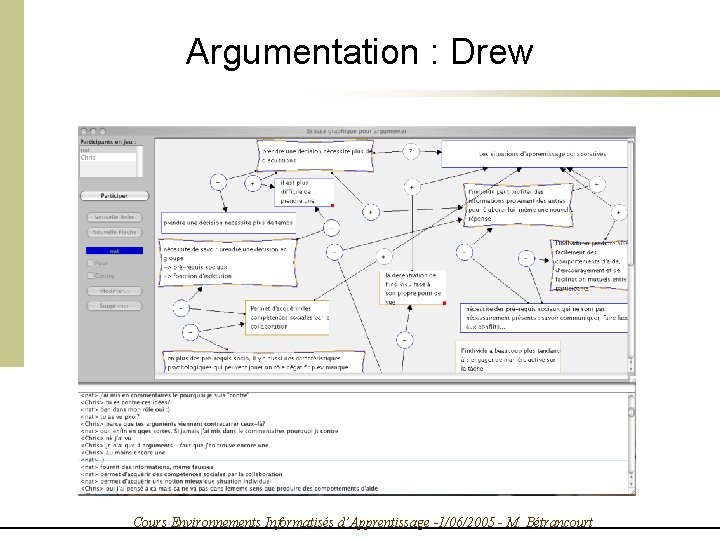Select the 'beaucoup plus tendance à s'engager' box
720x540 pixels.
(508, 357)
